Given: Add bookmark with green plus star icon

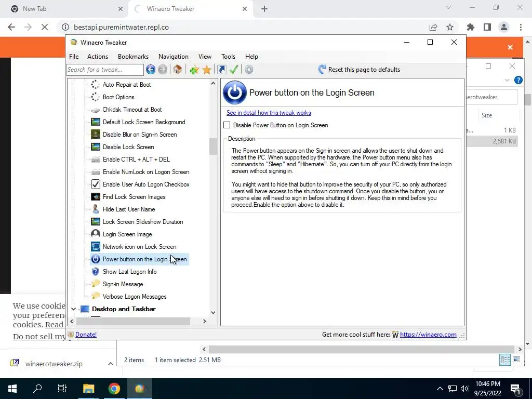Looking at the screenshot, I should (194, 70).
